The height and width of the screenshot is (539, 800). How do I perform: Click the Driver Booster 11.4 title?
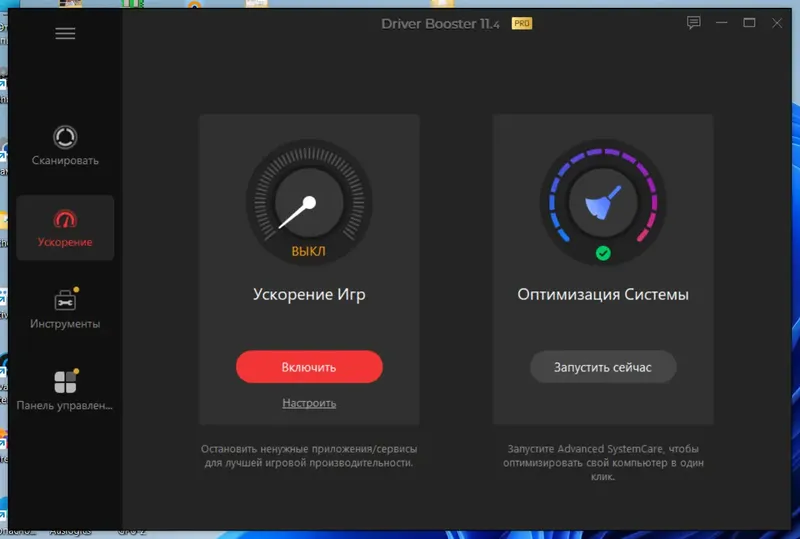click(x=440, y=23)
